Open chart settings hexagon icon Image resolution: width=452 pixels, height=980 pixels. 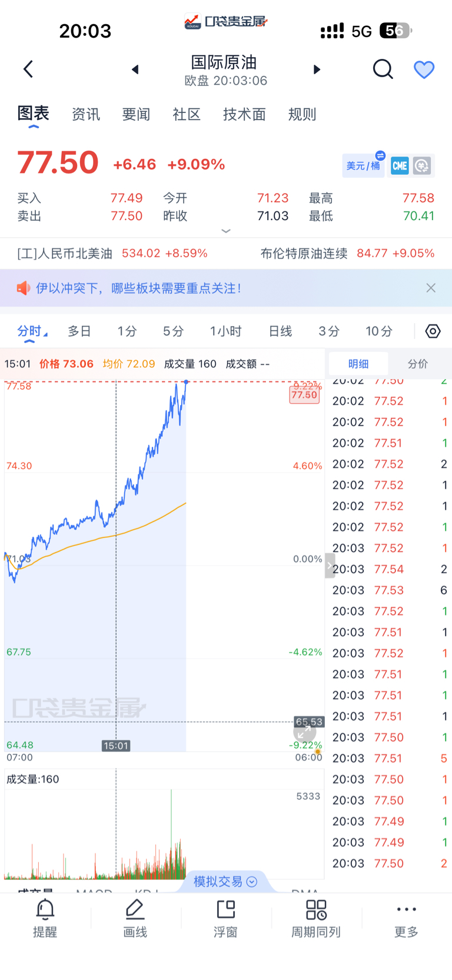(x=433, y=331)
